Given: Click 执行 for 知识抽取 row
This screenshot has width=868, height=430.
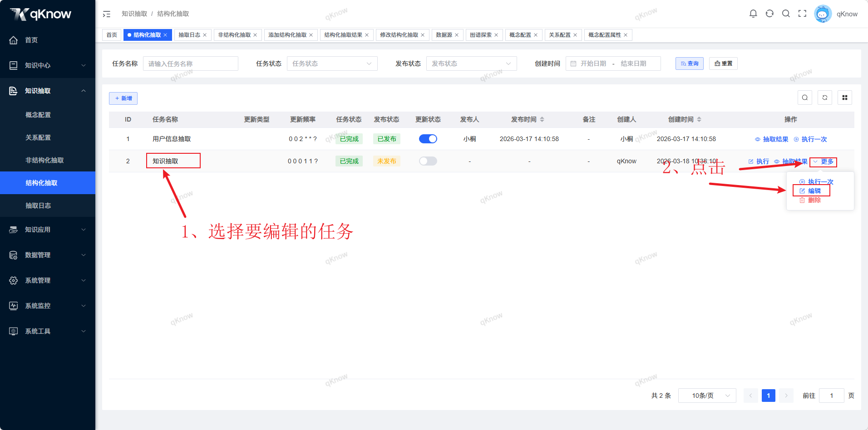Looking at the screenshot, I should (759, 161).
